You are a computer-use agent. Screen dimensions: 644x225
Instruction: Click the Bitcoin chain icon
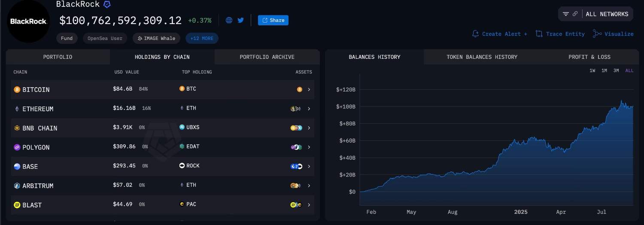point(17,90)
